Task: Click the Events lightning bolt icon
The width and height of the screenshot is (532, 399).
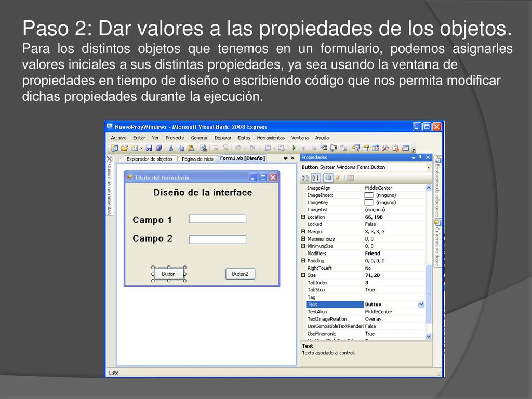Action: click(338, 178)
